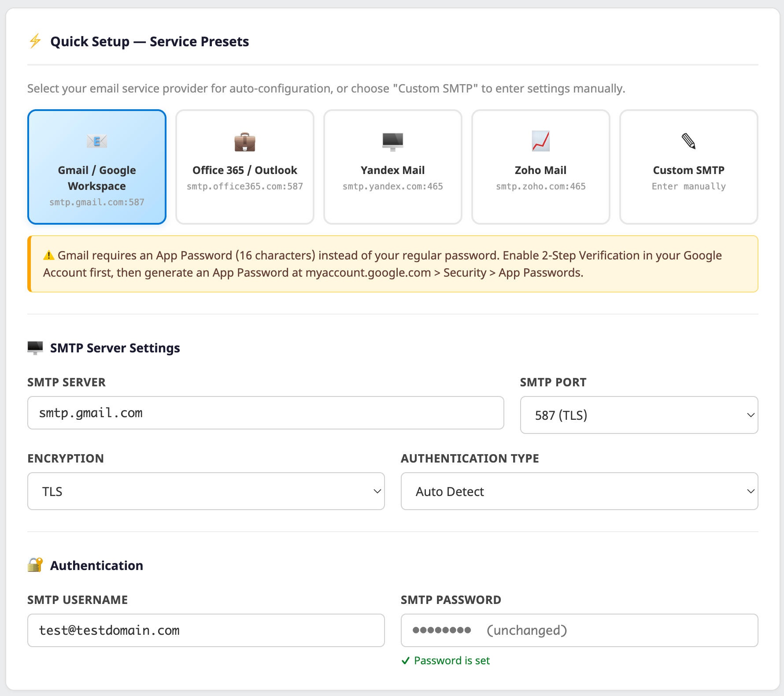Click the lock icon beside Authentication
Screen dimensions: 784x696
35,565
